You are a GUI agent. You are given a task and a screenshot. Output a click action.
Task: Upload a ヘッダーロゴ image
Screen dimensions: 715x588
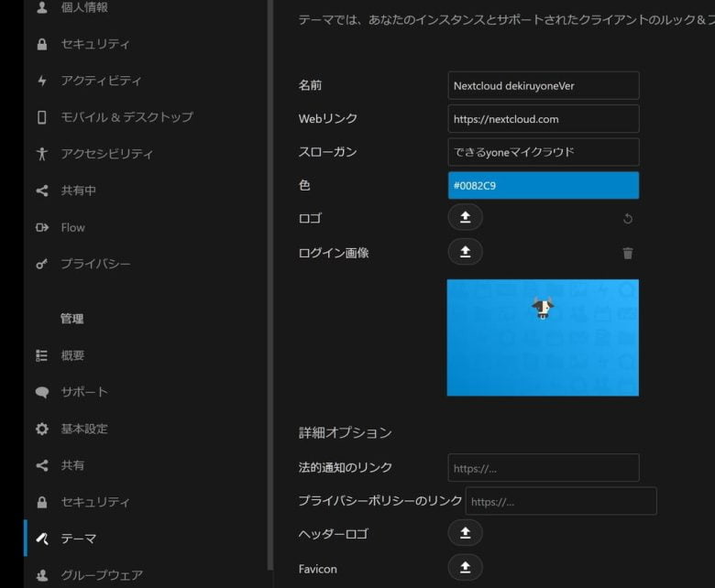point(465,533)
